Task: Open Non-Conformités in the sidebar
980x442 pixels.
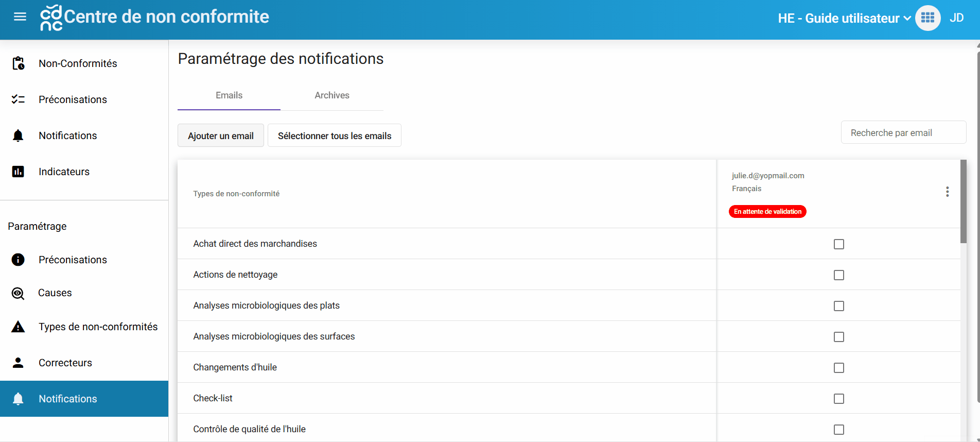Action: click(x=84, y=63)
